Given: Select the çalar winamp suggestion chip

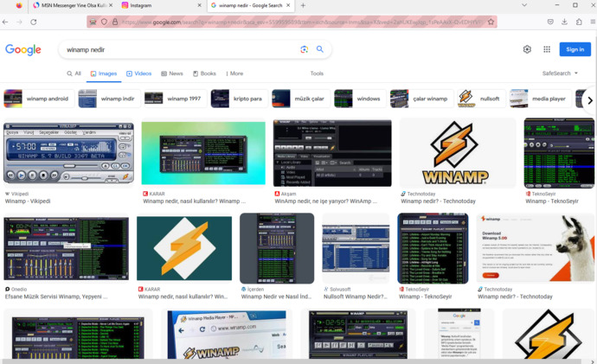Looking at the screenshot, I should 421,99.
